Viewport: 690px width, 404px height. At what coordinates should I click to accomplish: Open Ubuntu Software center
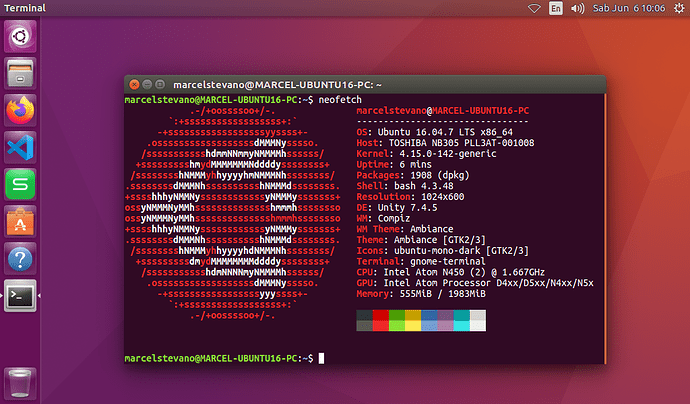click(x=20, y=221)
